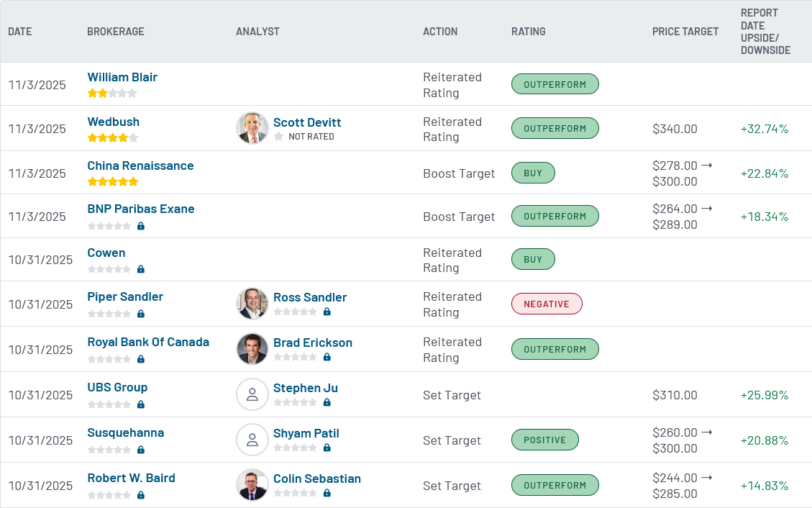Click the $310.00 price target

675,395
